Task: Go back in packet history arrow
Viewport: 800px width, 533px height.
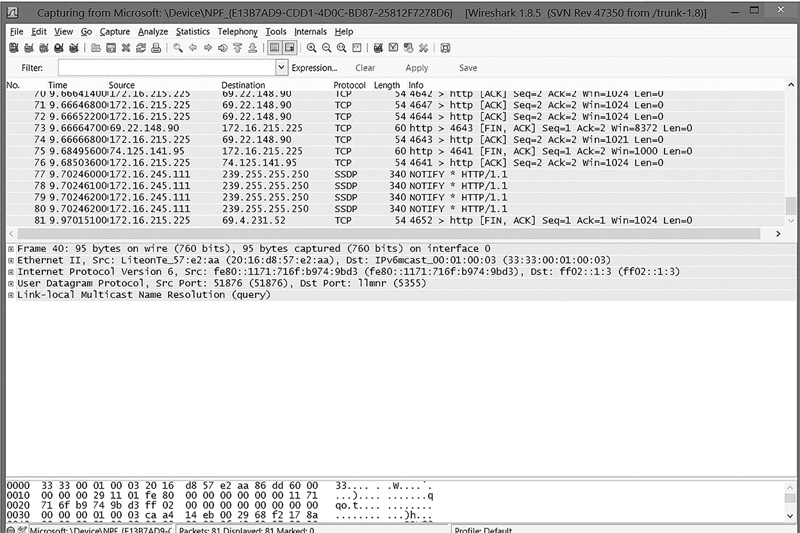Action: (193, 48)
